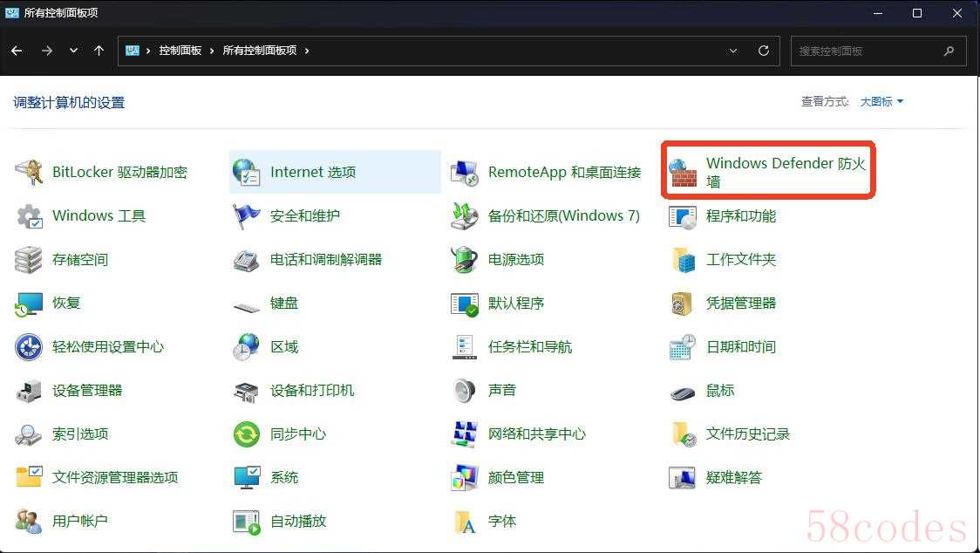This screenshot has height=553, width=980.
Task: Open the 日期和时间 calendar clock icon
Action: (683, 347)
